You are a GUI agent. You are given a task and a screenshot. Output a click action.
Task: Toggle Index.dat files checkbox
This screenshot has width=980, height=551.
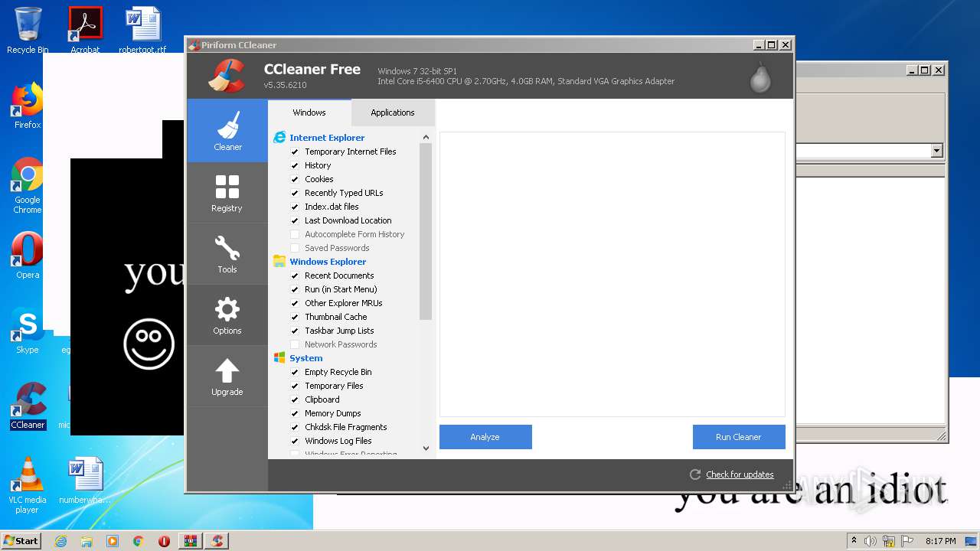295,207
